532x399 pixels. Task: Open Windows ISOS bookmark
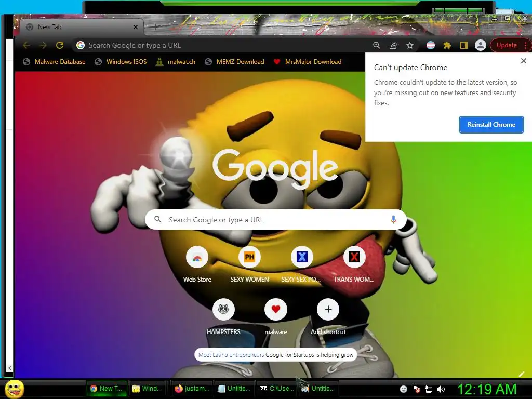121,62
